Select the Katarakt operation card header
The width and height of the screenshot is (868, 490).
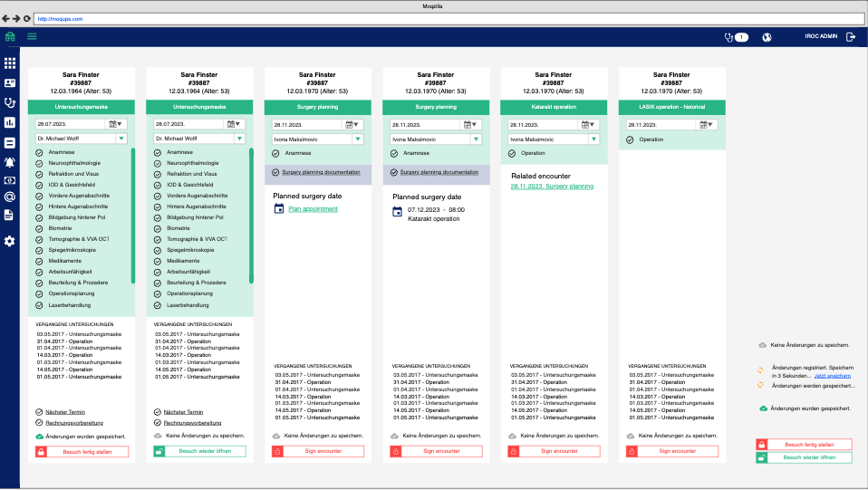554,106
